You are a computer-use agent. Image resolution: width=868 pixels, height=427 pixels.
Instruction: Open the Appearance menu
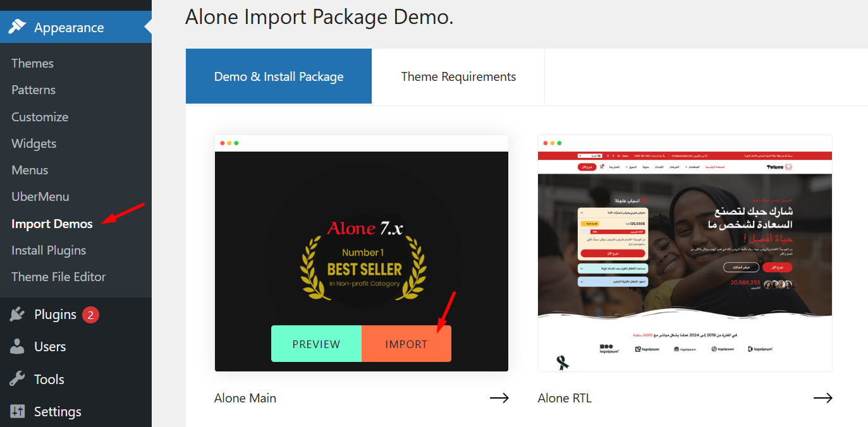[x=76, y=27]
